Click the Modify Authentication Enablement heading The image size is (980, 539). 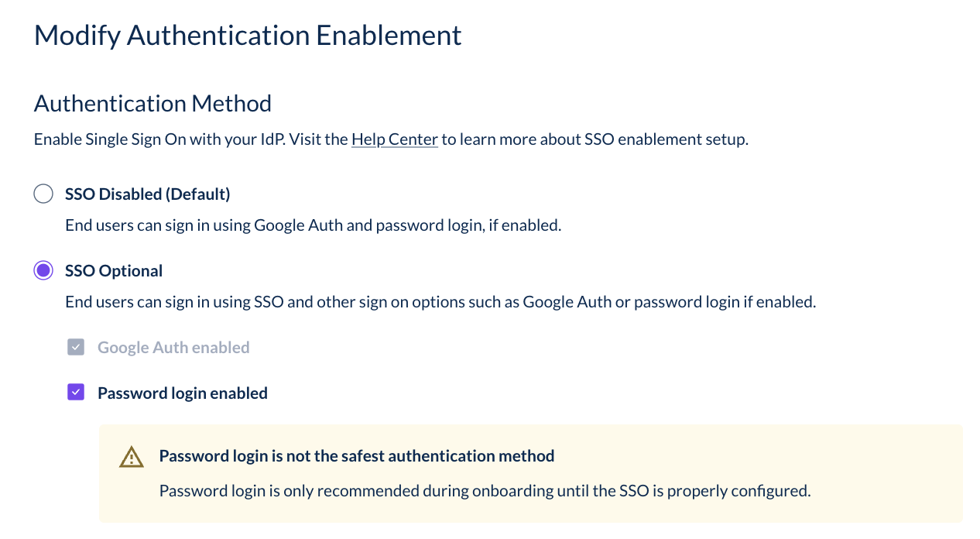click(248, 35)
